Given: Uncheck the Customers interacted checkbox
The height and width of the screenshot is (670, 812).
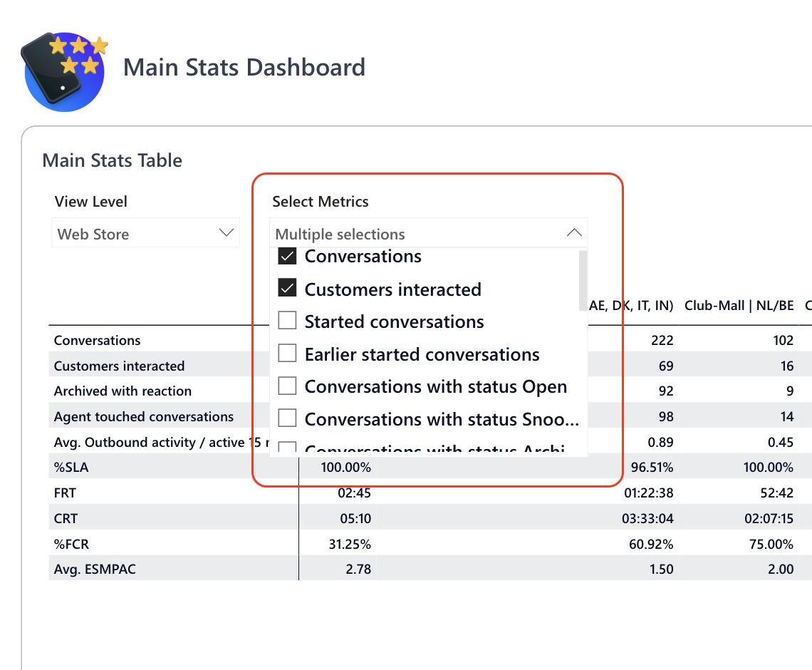Looking at the screenshot, I should (287, 289).
